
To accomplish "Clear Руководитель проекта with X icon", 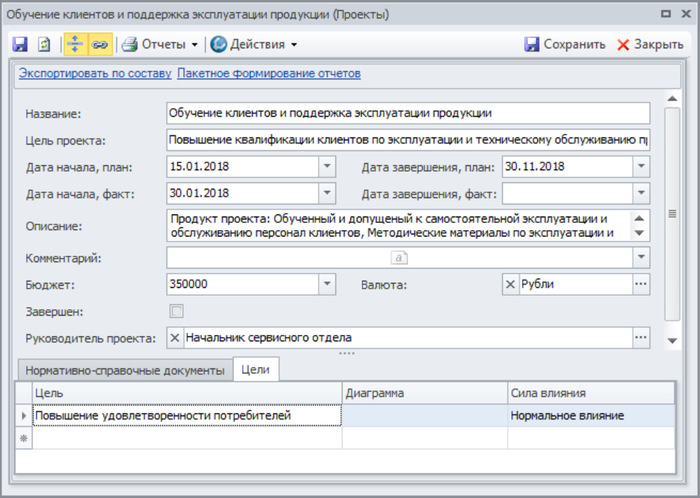I will point(176,338).
